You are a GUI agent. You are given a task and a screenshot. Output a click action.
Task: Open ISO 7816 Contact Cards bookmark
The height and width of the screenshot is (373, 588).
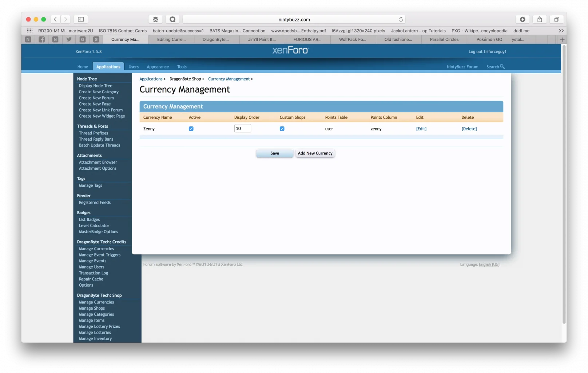tap(123, 31)
